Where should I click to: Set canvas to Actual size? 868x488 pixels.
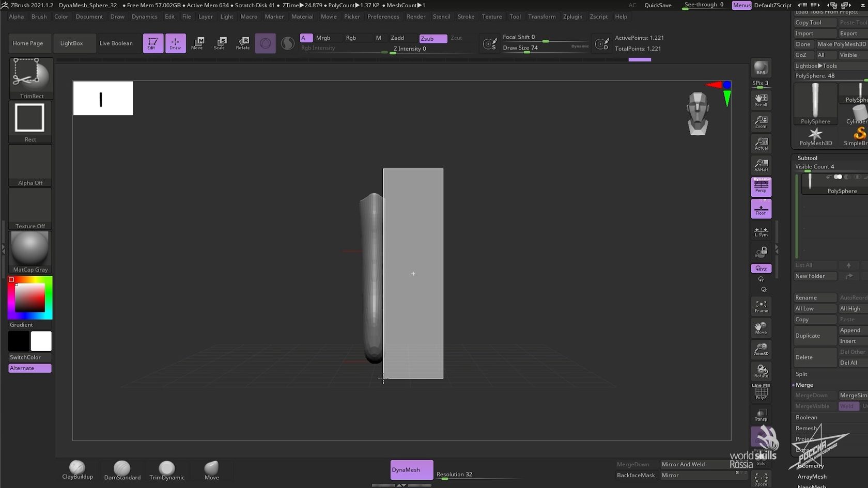[761, 144]
